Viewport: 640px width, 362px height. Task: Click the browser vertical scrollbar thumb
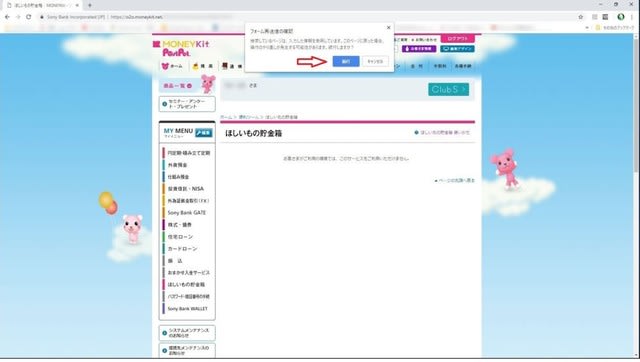point(636,106)
